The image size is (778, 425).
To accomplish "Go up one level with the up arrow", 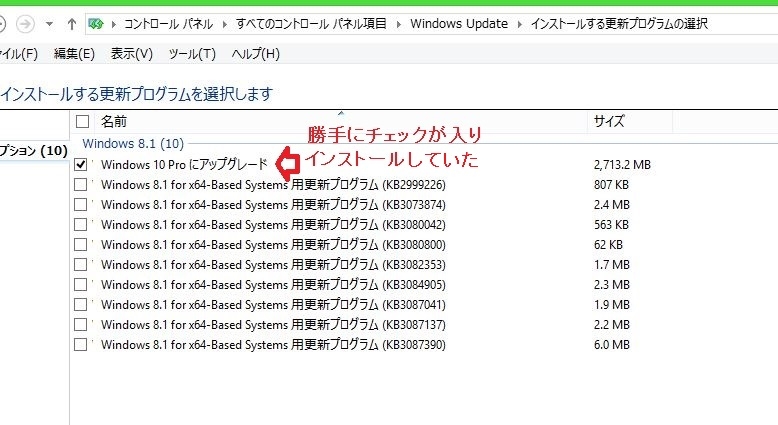I will pos(72,24).
